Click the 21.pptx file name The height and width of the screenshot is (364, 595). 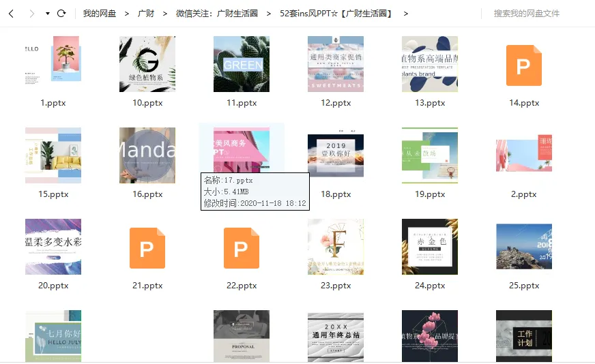click(x=147, y=286)
